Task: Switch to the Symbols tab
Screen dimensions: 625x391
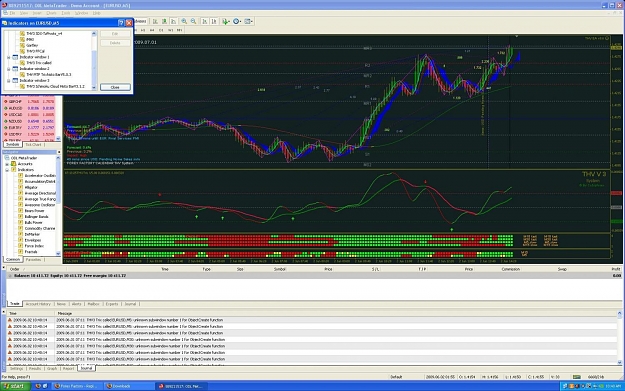Action: pos(12,145)
